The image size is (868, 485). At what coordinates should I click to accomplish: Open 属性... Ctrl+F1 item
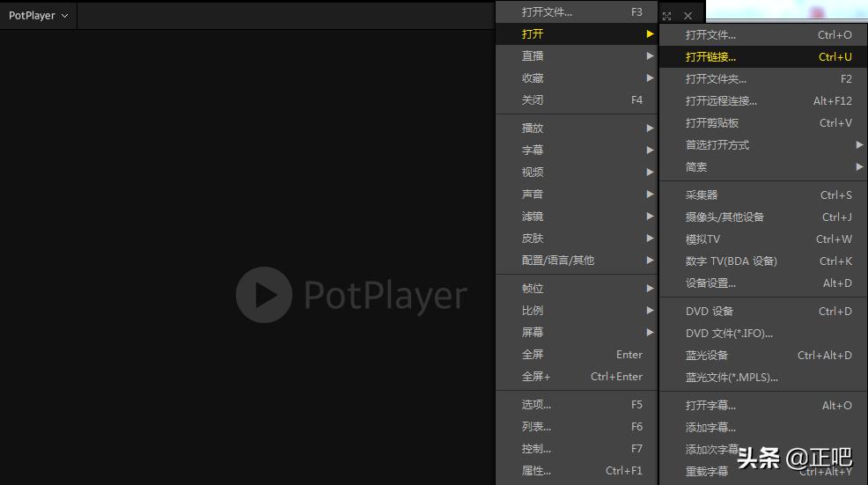577,471
